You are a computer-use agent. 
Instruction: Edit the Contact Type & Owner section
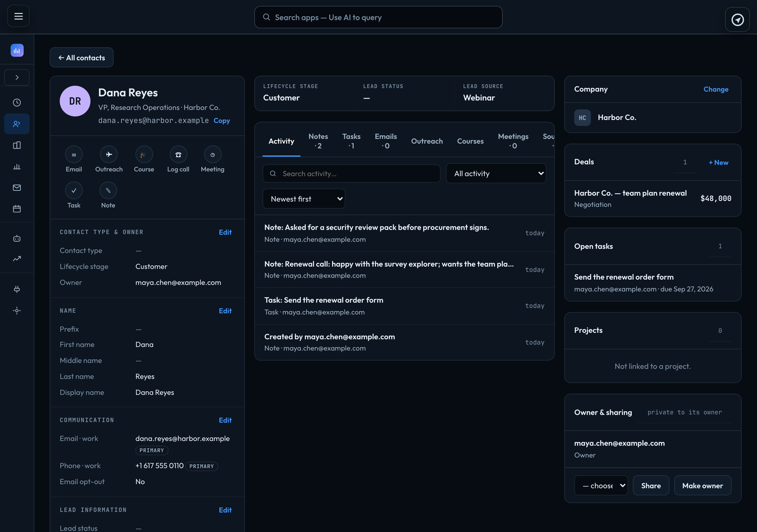pos(225,232)
